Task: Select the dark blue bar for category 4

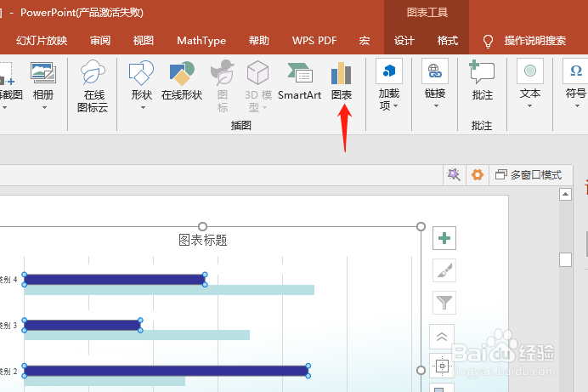Action: pos(115,280)
